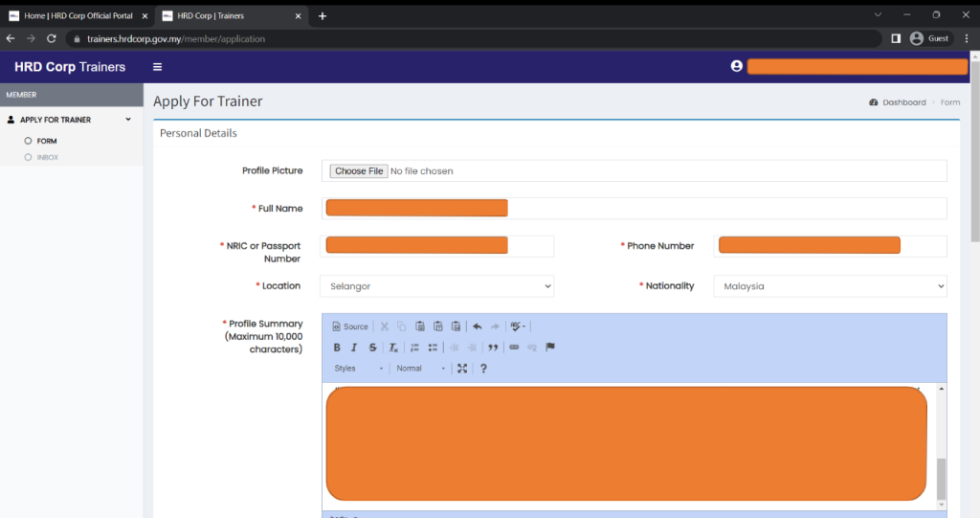980x518 pixels.
Task: Toggle sidebar with the hamburger menu
Action: 157,67
